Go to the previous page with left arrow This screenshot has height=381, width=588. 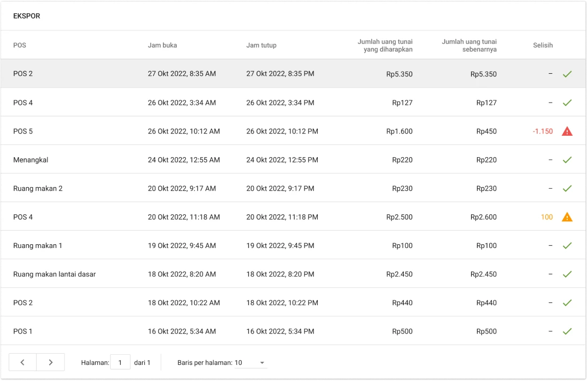click(22, 362)
